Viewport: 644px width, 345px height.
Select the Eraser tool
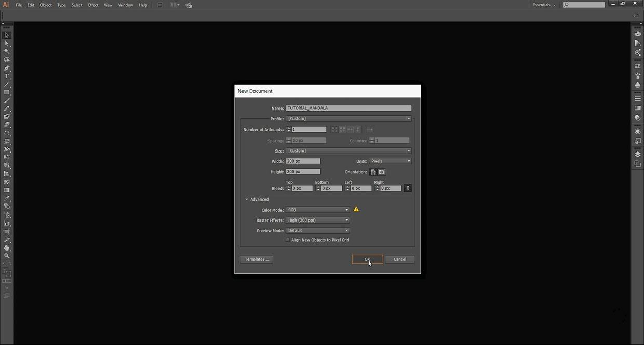tap(7, 125)
